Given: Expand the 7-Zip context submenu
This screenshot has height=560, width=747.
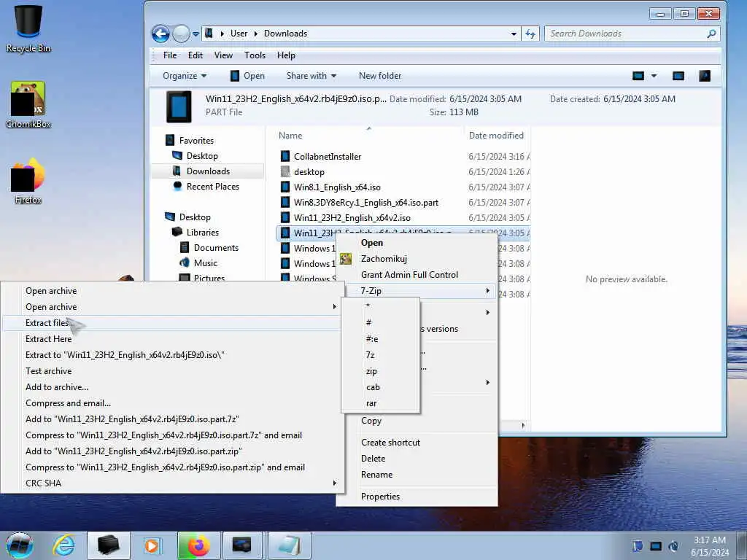Looking at the screenshot, I should 417,290.
